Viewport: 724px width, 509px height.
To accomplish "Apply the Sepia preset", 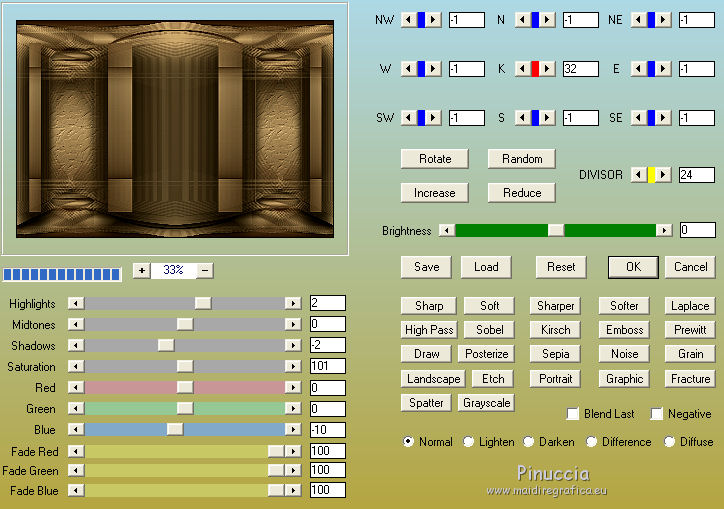I will (555, 354).
